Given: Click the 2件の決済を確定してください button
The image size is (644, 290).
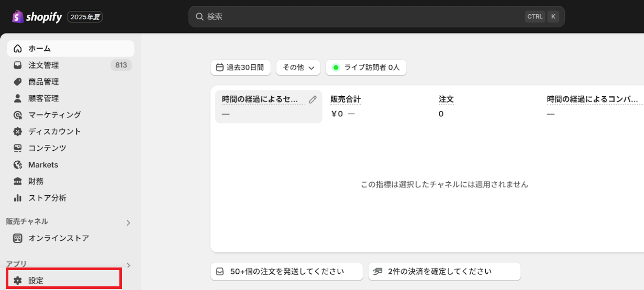Looking at the screenshot, I should click(x=444, y=272).
